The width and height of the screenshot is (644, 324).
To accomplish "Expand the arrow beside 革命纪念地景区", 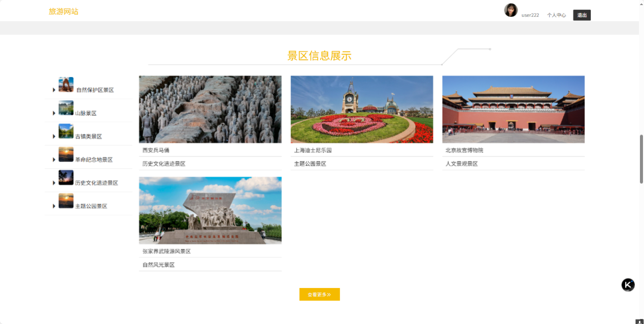I will coord(54,160).
